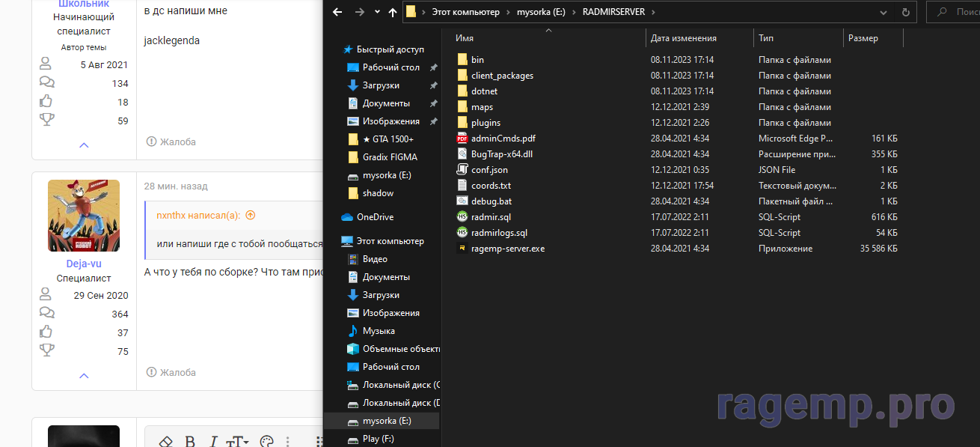980x447 pixels.
Task: Go up one folder level
Action: click(393, 12)
